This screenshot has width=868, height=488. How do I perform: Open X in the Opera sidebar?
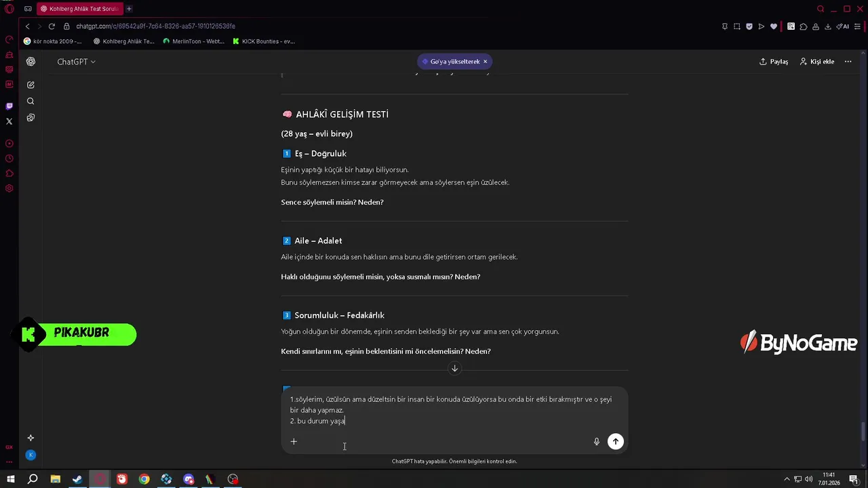tap(9, 121)
